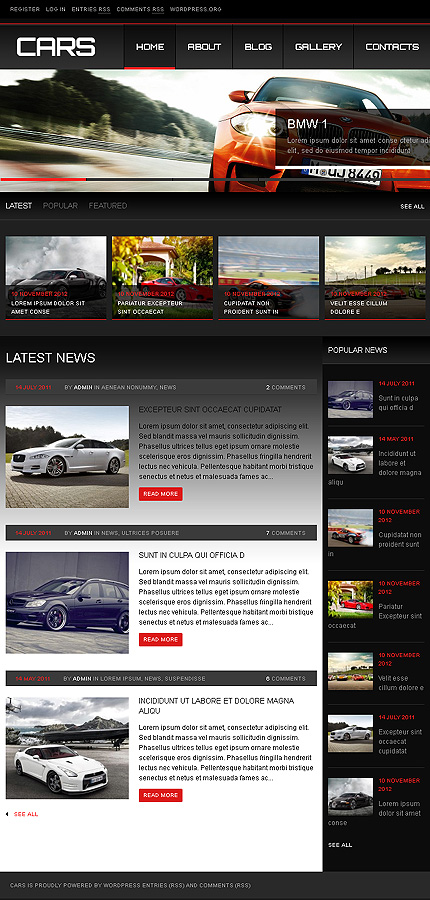Open the Entries RSS link in top bar
The image size is (430, 900).
91,10
